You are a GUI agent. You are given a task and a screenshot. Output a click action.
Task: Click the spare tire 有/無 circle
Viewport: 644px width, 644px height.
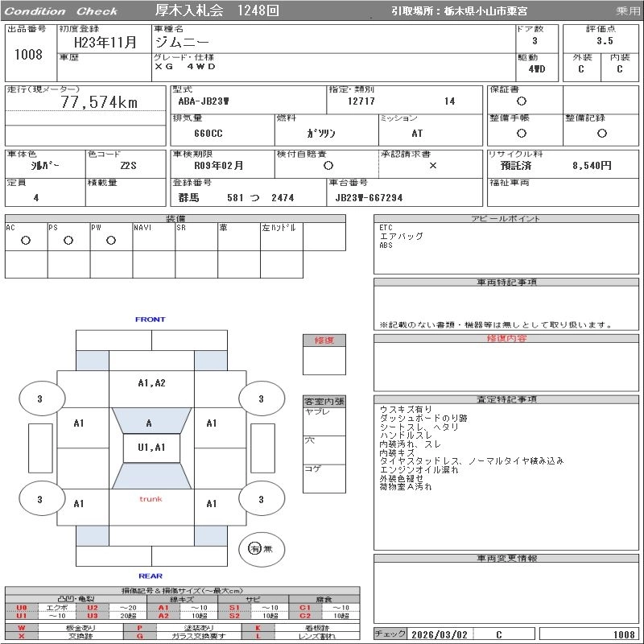click(x=256, y=549)
